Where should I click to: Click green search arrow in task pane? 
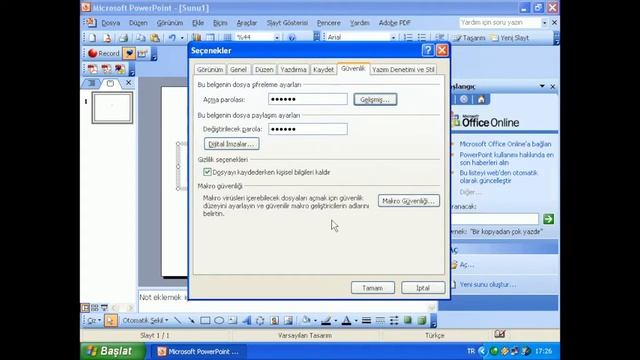(x=549, y=219)
